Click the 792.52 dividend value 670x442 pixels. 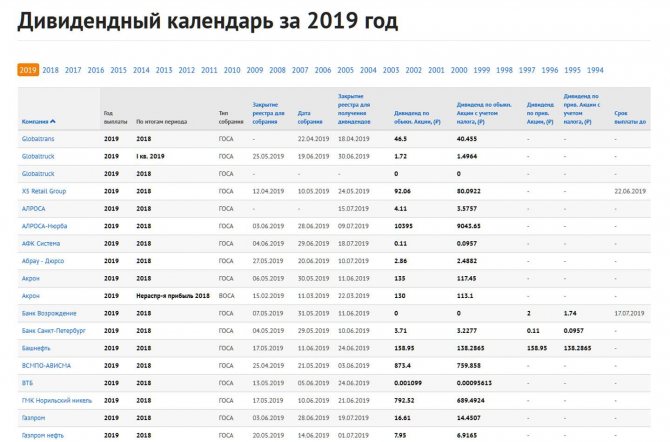click(x=404, y=401)
